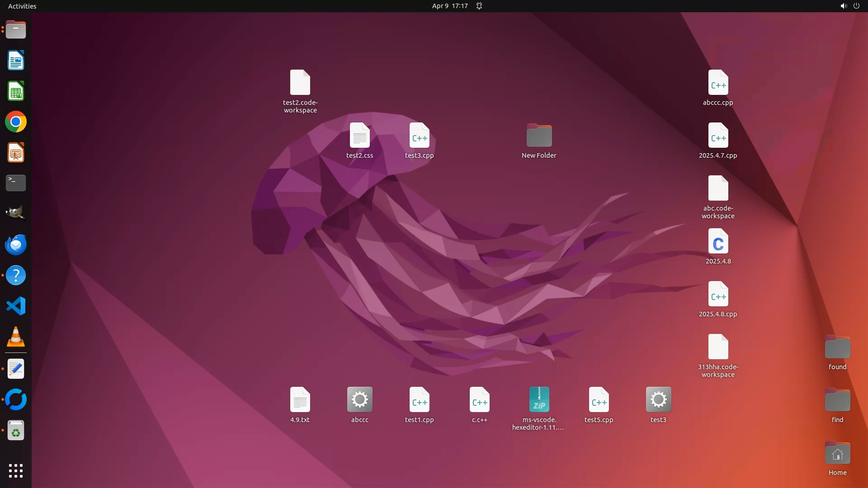Show Applications grid button
This screenshot has height=488, width=868.
click(16, 471)
